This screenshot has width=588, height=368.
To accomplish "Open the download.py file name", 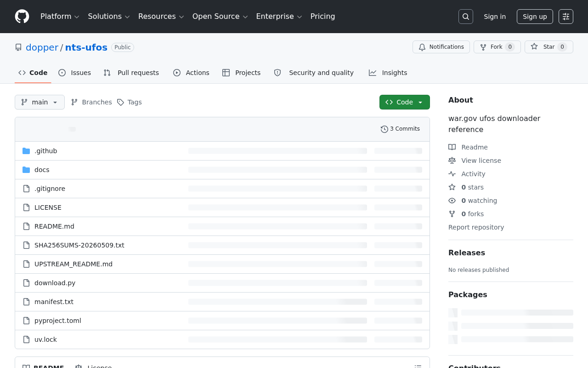I will pyautogui.click(x=55, y=283).
